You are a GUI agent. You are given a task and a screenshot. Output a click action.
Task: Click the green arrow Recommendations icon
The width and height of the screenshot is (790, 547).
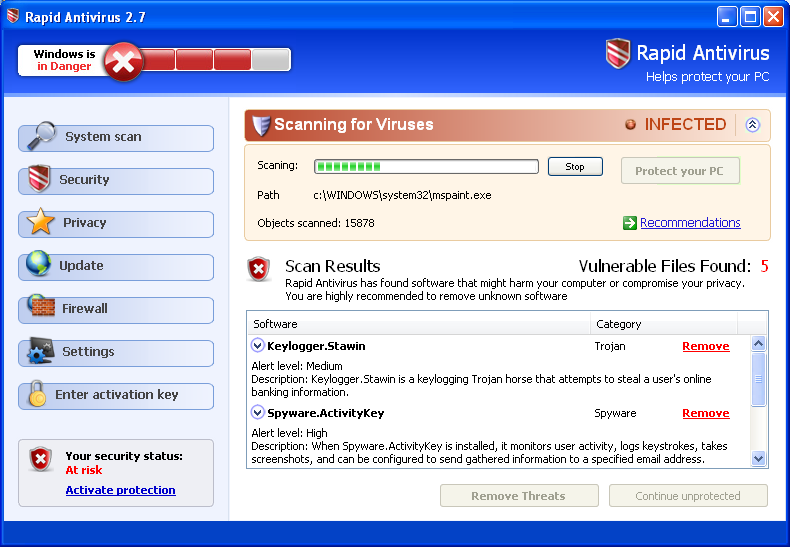click(629, 223)
